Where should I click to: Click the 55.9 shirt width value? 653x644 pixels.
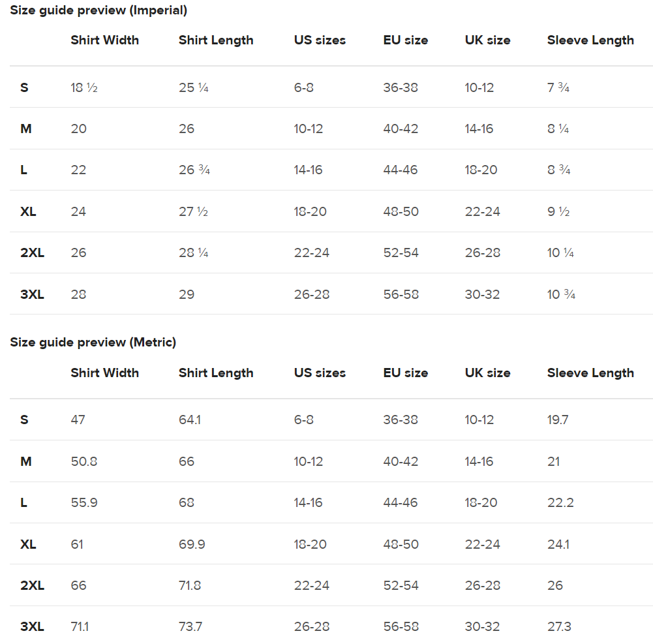[84, 503]
